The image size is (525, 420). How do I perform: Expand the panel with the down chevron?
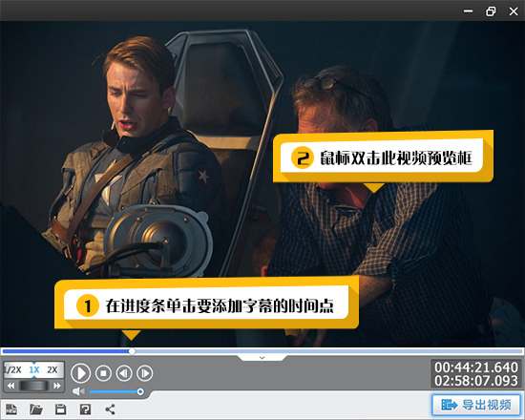click(262, 358)
